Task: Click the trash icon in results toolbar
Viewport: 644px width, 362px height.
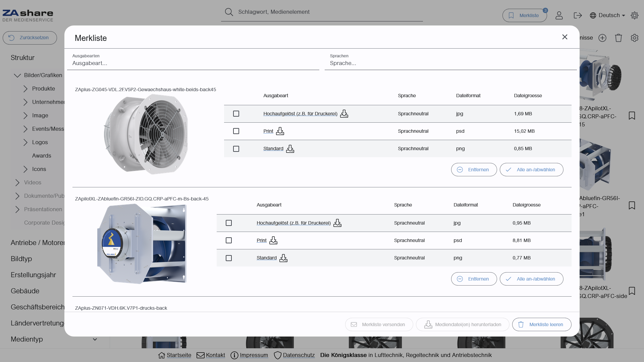Action: coord(618,38)
